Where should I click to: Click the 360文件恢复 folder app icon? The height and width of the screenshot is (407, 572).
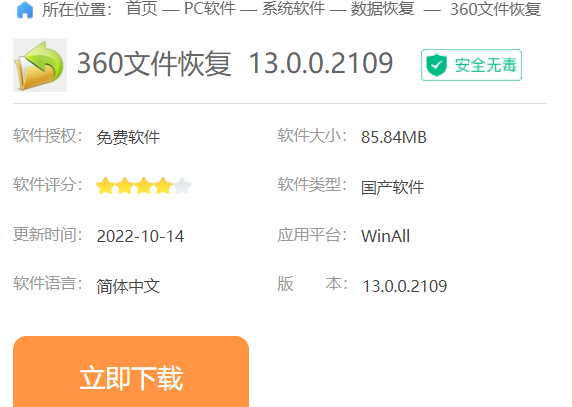point(40,65)
